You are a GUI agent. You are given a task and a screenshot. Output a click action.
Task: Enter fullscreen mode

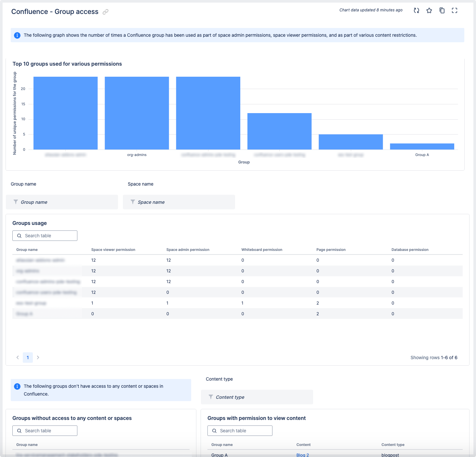(x=455, y=10)
